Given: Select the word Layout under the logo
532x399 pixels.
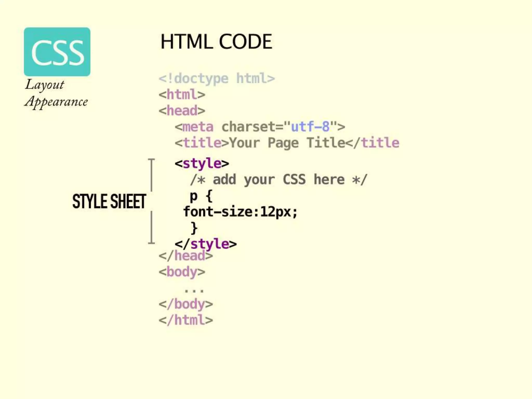Looking at the screenshot, I should click(44, 85).
